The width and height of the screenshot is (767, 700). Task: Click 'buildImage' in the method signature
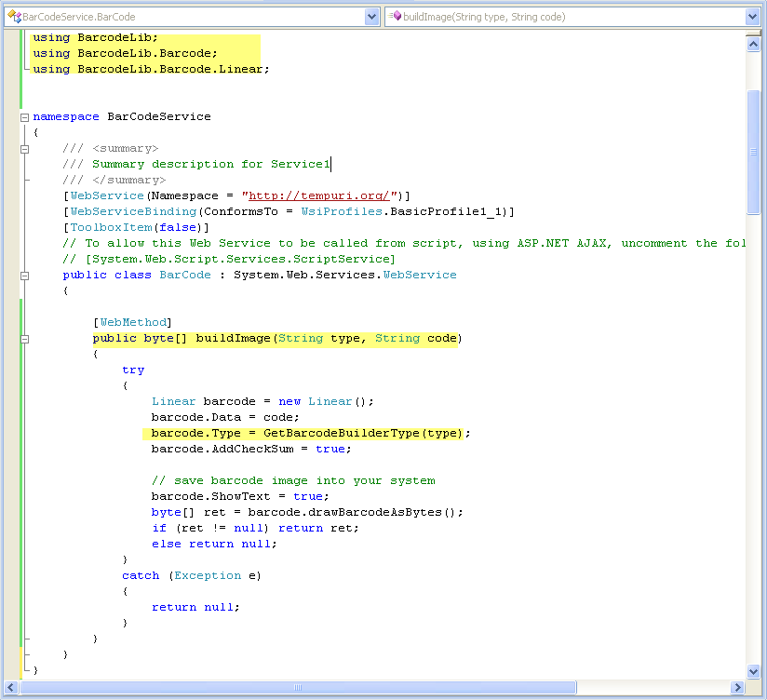point(234,338)
